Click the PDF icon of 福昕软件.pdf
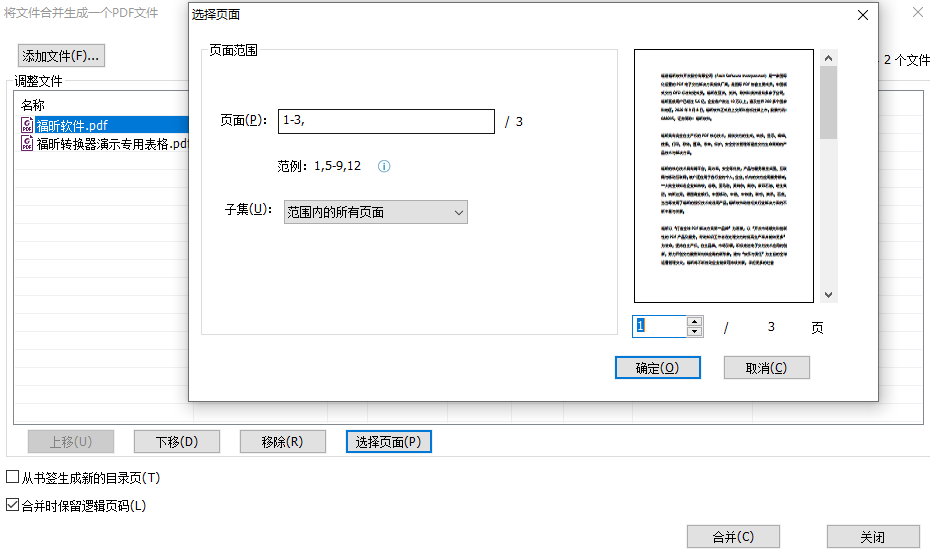930x554 pixels. pos(27,125)
